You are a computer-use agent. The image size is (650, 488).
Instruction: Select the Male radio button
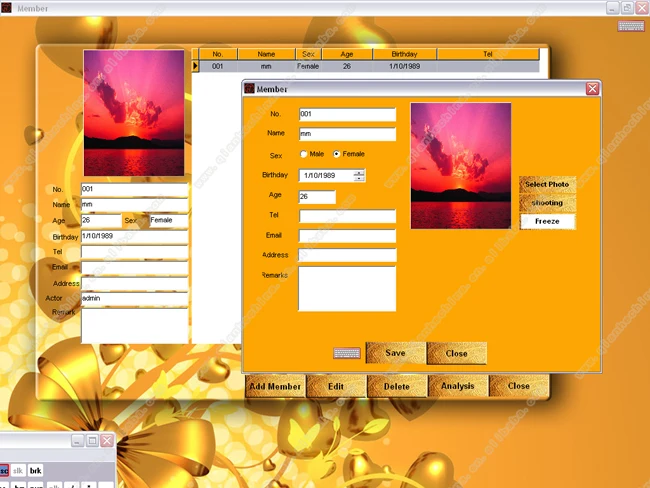point(304,154)
